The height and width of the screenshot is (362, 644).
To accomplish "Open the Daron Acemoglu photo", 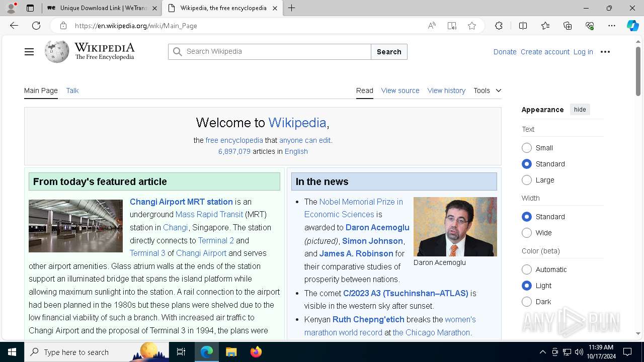I will pyautogui.click(x=455, y=227).
